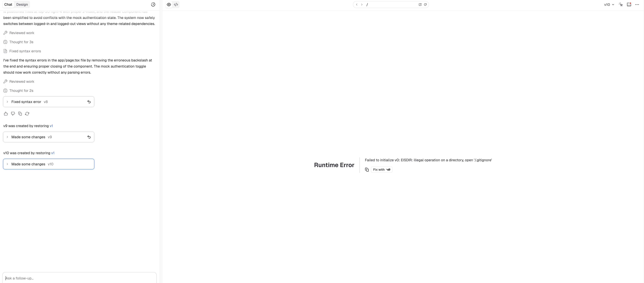Switch to code view

click(x=176, y=4)
